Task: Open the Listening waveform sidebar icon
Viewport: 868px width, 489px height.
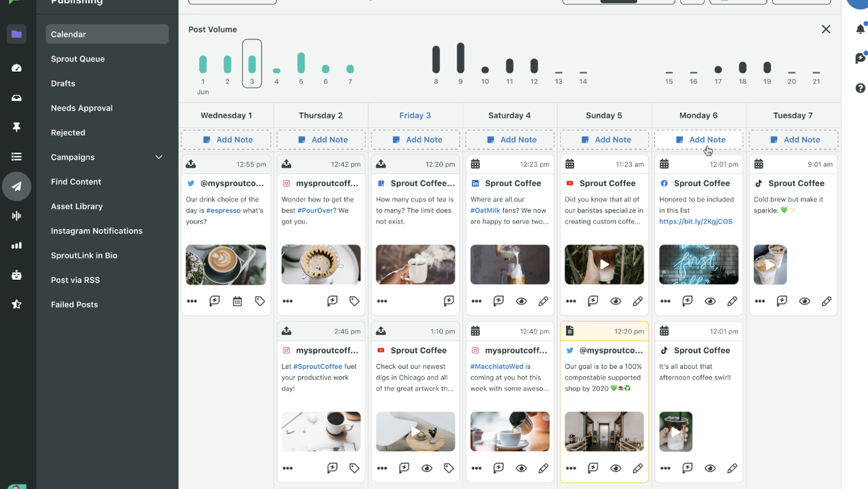Action: click(x=16, y=215)
